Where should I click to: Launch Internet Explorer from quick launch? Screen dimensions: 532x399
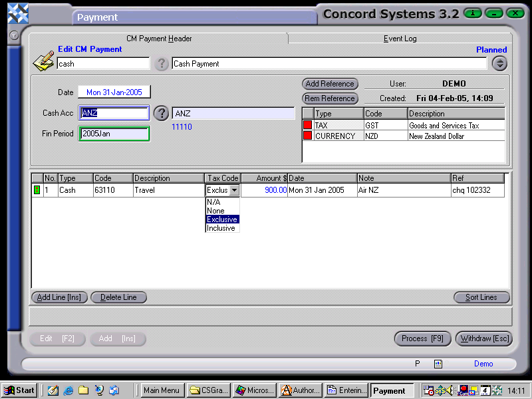68,390
